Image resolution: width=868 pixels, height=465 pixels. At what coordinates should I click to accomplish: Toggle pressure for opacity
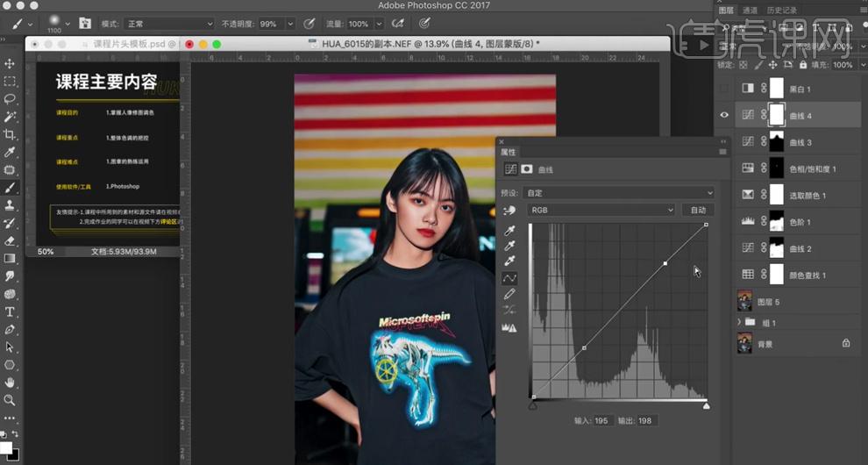pyautogui.click(x=309, y=24)
